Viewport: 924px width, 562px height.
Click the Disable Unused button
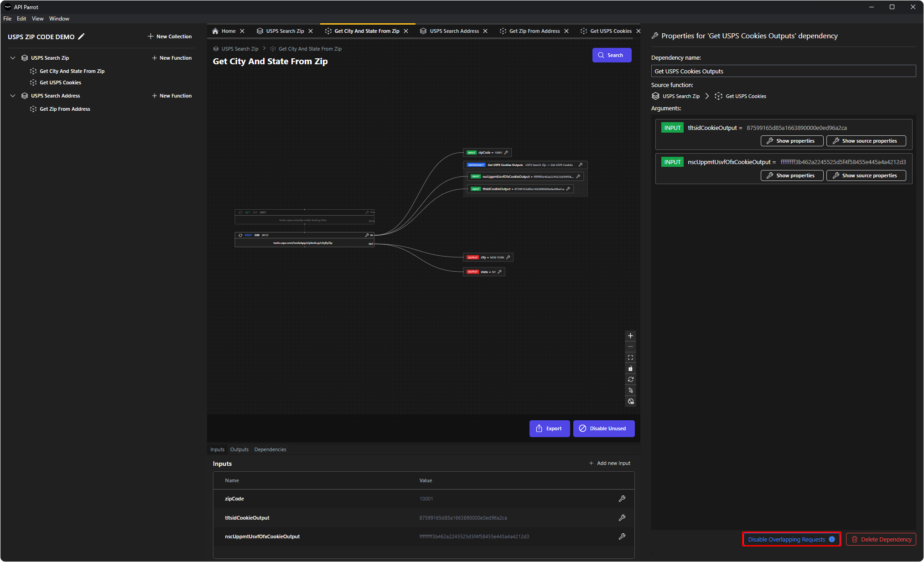(603, 428)
